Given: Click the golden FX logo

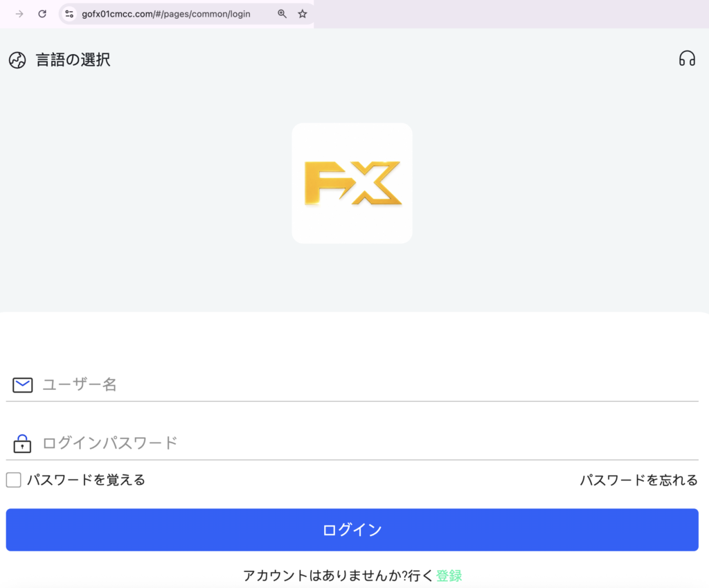Looking at the screenshot, I should point(352,183).
